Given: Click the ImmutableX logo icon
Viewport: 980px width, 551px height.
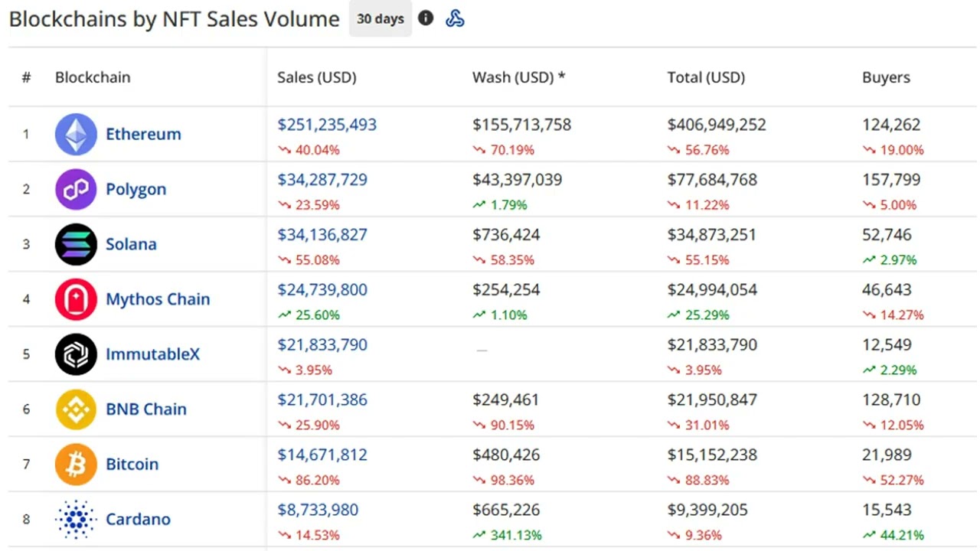Looking at the screenshot, I should (x=76, y=354).
